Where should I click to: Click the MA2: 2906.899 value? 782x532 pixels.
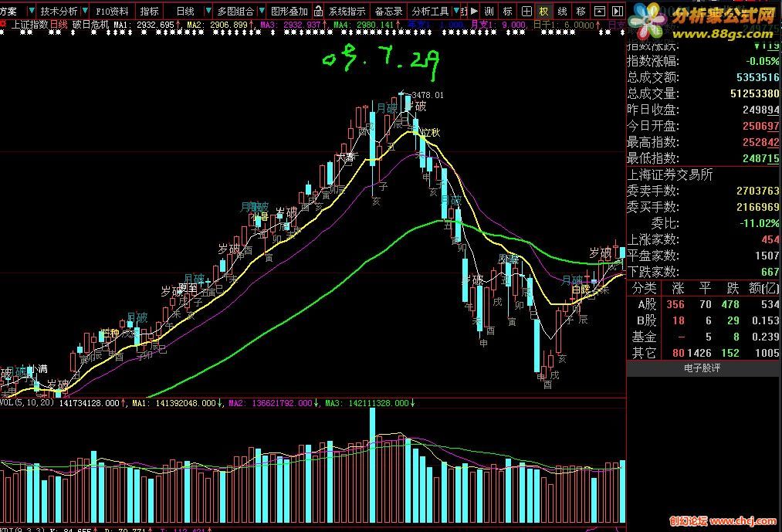pyautogui.click(x=218, y=24)
